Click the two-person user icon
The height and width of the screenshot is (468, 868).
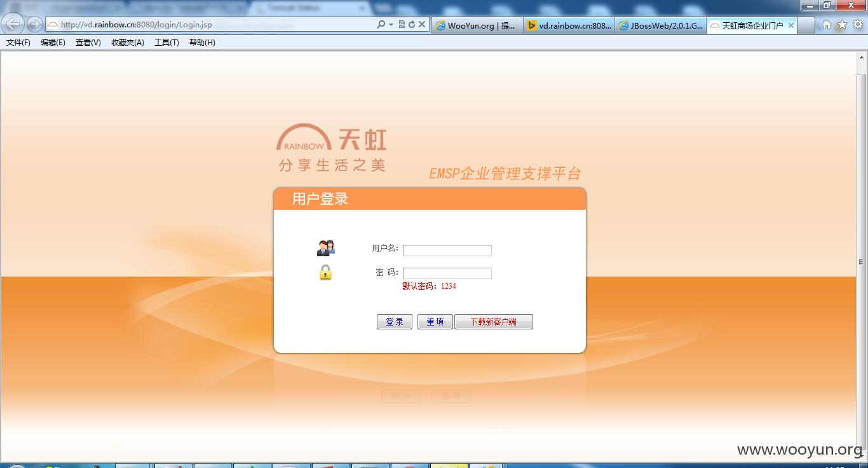pyautogui.click(x=325, y=248)
